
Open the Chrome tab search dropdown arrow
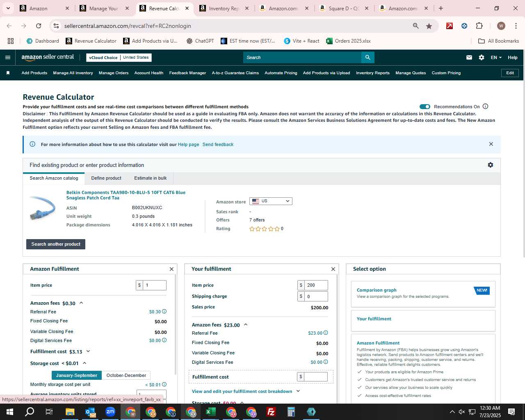tap(8, 8)
